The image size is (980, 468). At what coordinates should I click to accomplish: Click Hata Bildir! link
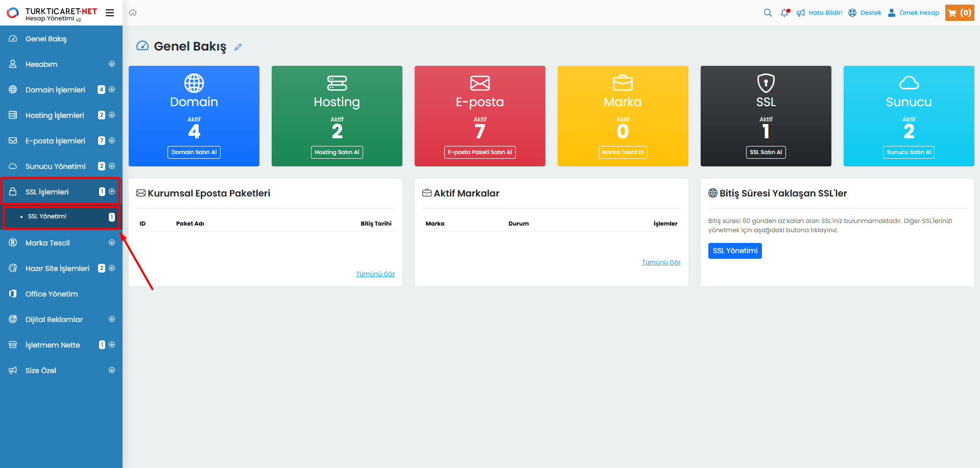826,13
